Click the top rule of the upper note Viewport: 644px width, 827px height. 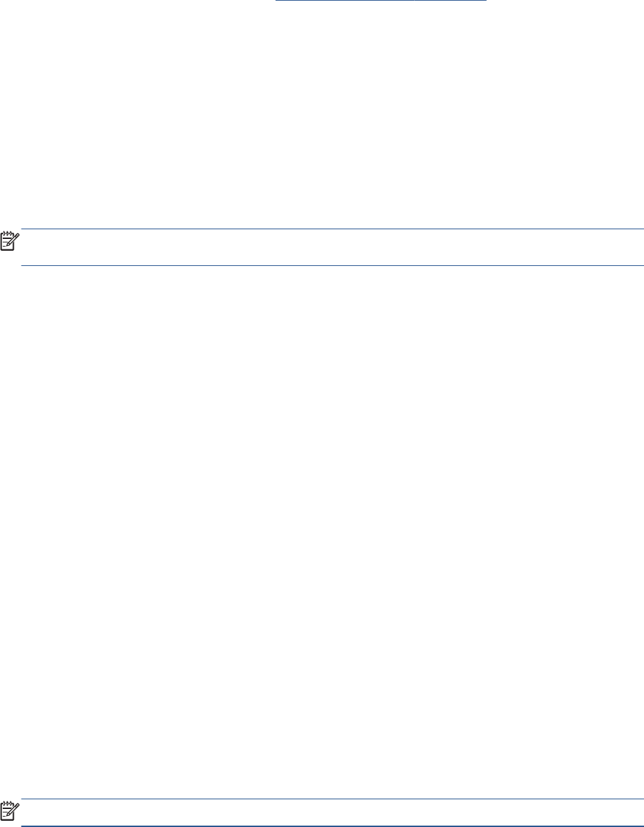pyautogui.click(x=332, y=229)
